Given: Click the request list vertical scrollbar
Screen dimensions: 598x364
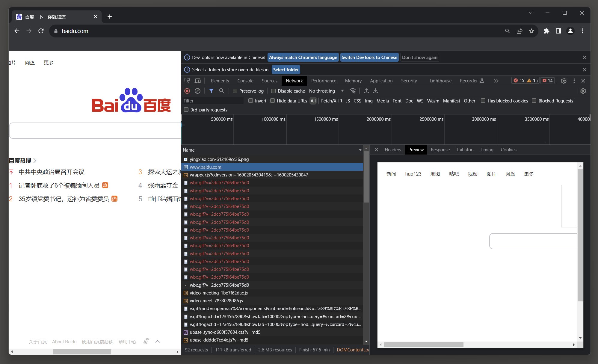Looking at the screenshot, I should click(366, 177).
